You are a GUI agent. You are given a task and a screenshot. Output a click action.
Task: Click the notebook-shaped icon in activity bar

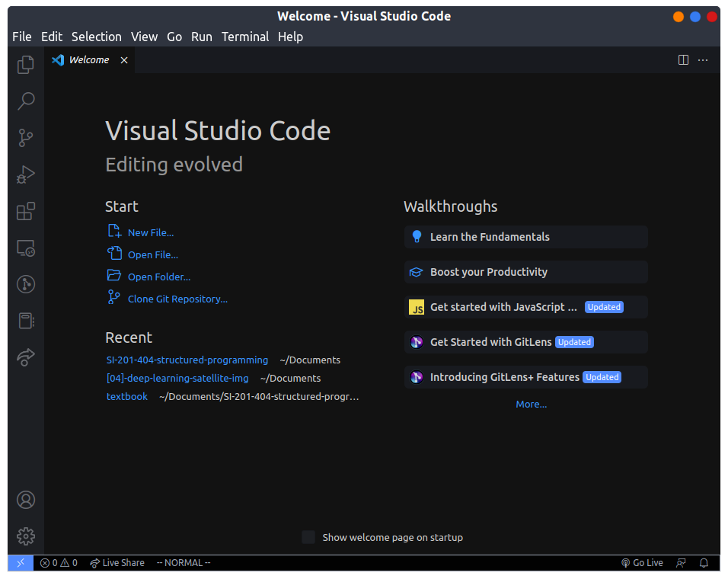pos(26,321)
